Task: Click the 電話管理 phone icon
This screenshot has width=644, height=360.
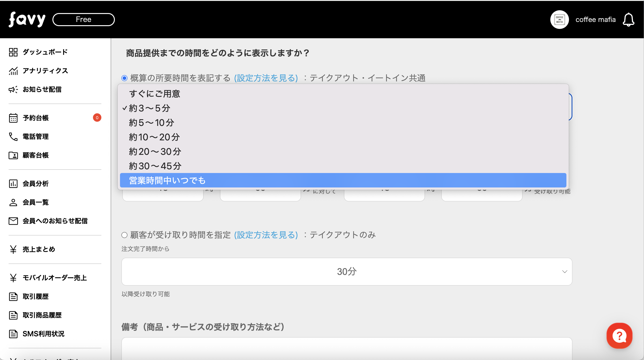Action: 13,137
